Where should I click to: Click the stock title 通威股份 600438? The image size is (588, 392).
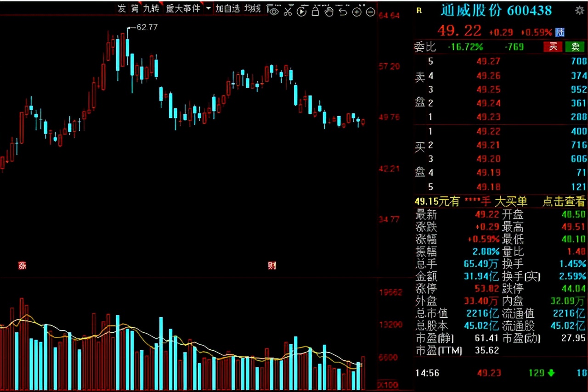(x=496, y=10)
